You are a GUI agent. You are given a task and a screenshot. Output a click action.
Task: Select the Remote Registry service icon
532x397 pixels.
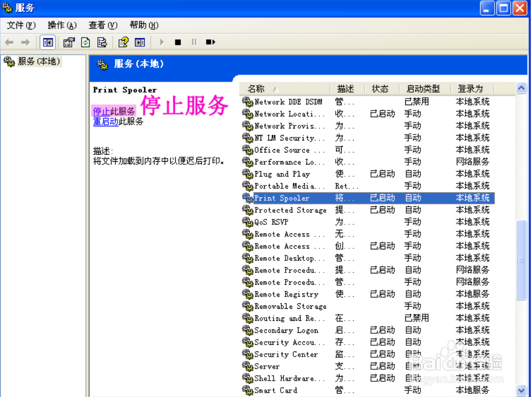click(x=248, y=294)
